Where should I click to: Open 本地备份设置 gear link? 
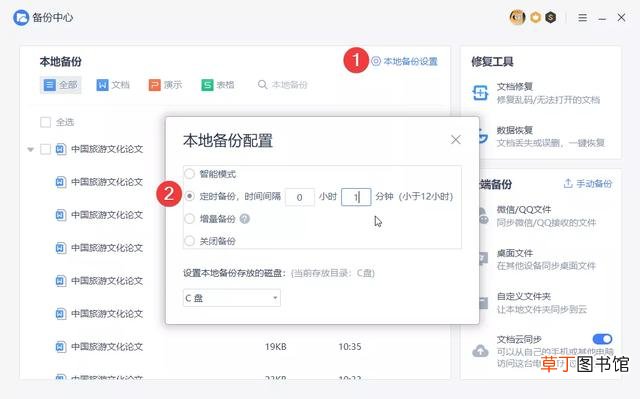[x=404, y=62]
